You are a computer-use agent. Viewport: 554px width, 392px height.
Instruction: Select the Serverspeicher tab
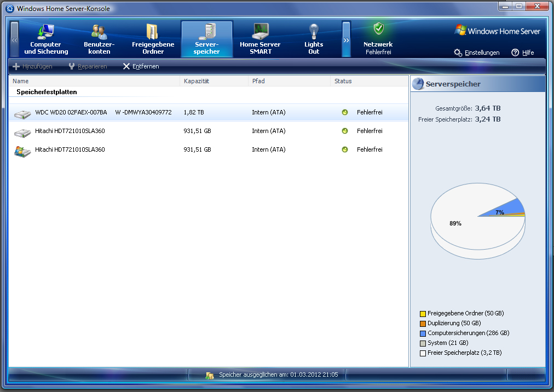pyautogui.click(x=207, y=39)
